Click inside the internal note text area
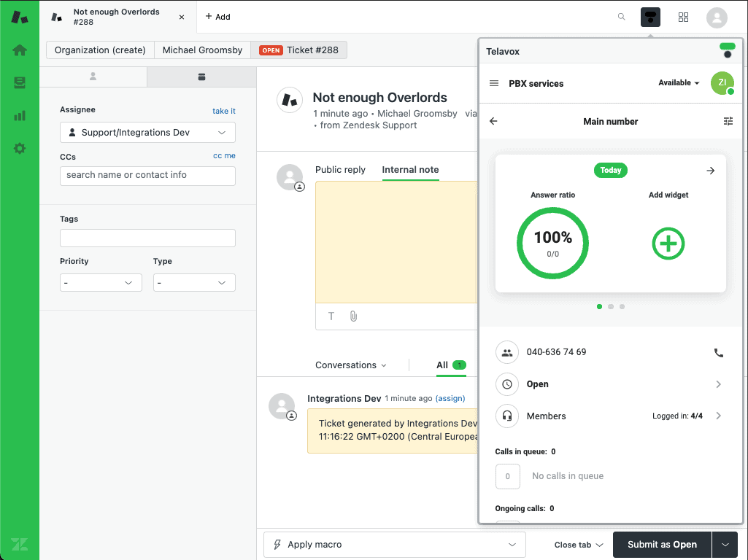Viewport: 748px width, 560px height. pos(396,242)
